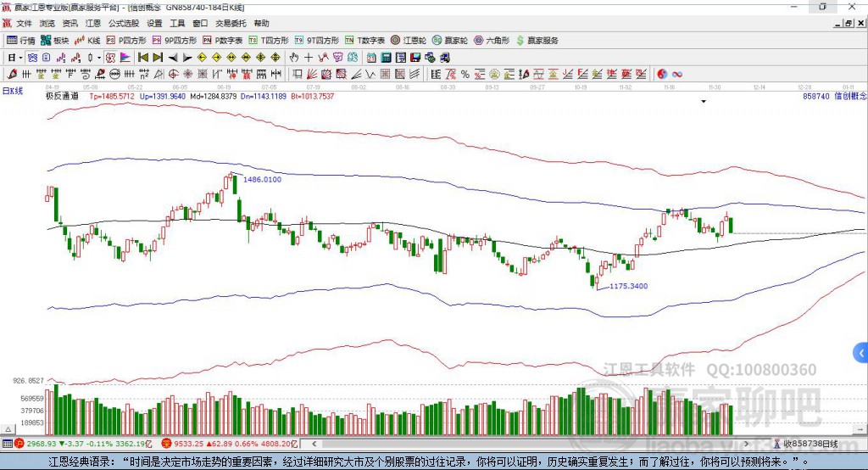This screenshot has width=868, height=470.
Task: Click the horizontal scrollbar right arrow
Action: (x=746, y=444)
